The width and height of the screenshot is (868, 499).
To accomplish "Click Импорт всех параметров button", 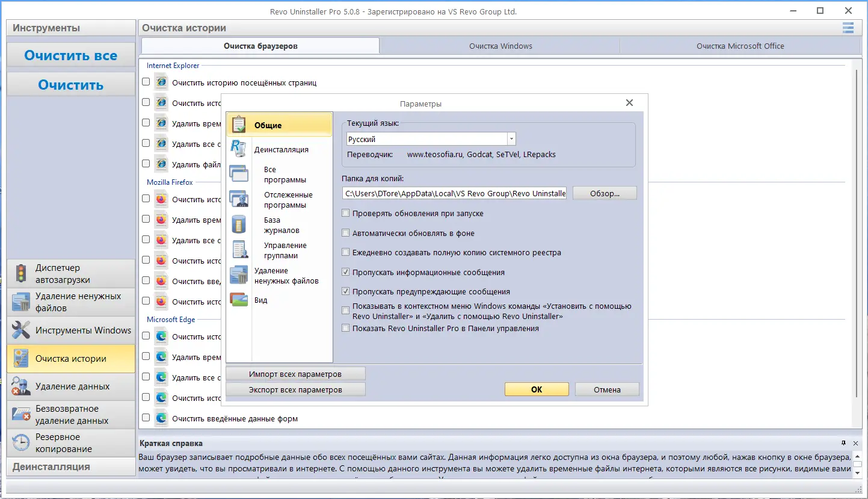I will click(x=295, y=374).
